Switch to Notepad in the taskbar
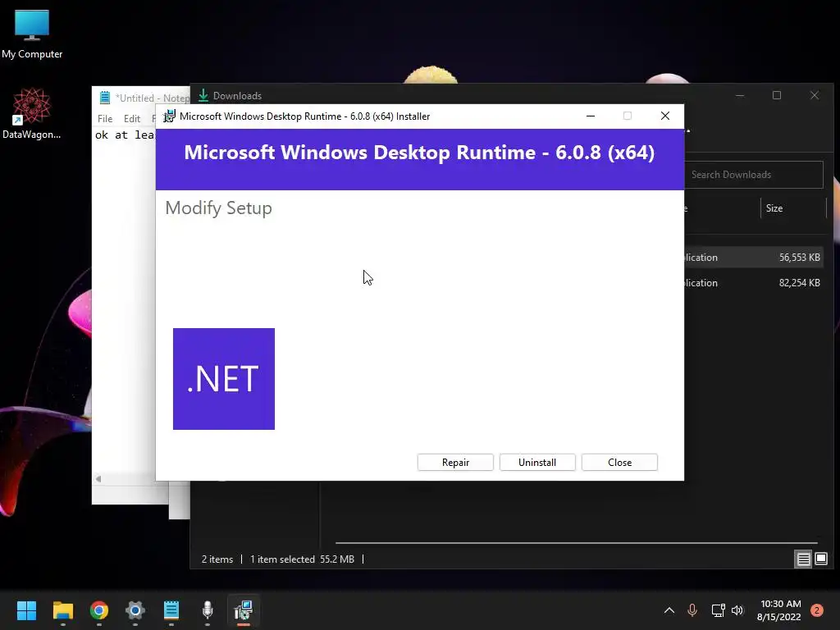 click(171, 610)
